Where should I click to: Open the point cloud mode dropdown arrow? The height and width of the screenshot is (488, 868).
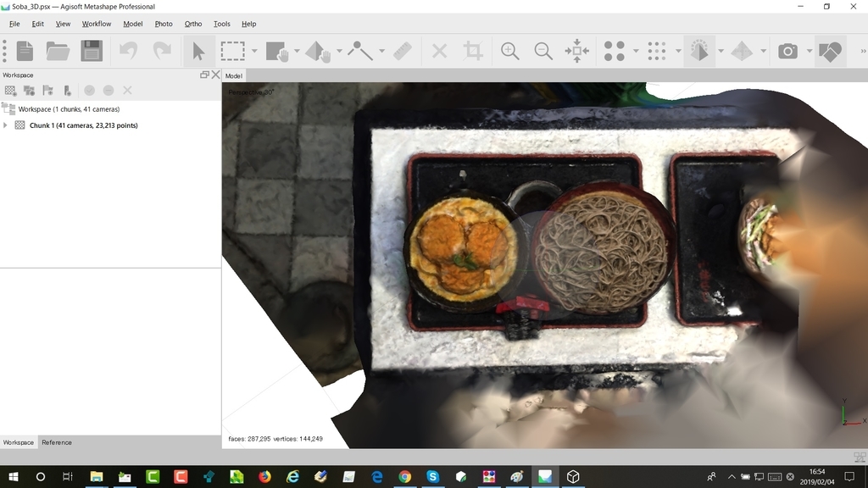636,51
